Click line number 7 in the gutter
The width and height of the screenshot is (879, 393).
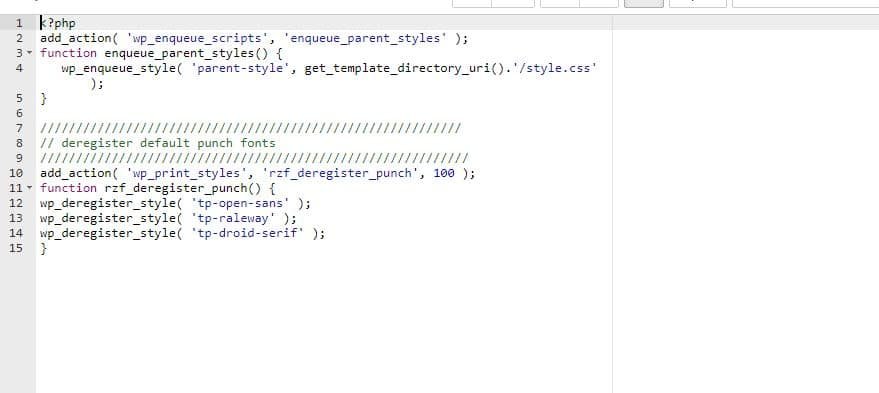[x=19, y=128]
